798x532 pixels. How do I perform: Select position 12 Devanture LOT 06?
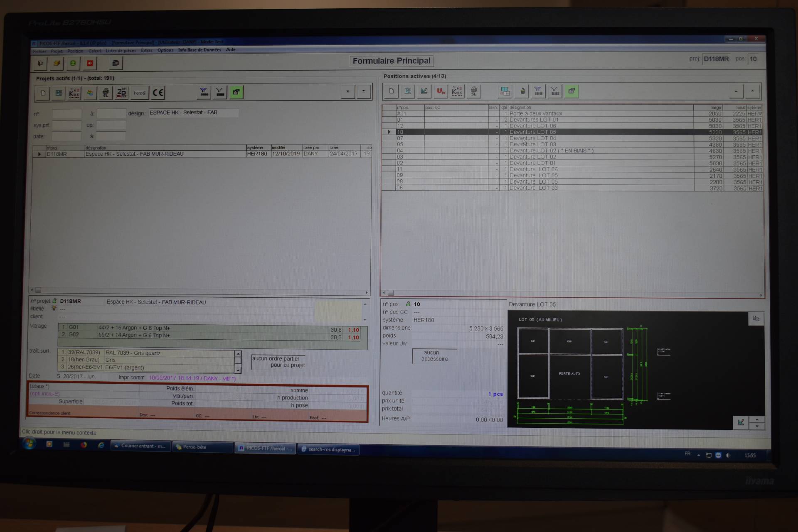coord(572,126)
